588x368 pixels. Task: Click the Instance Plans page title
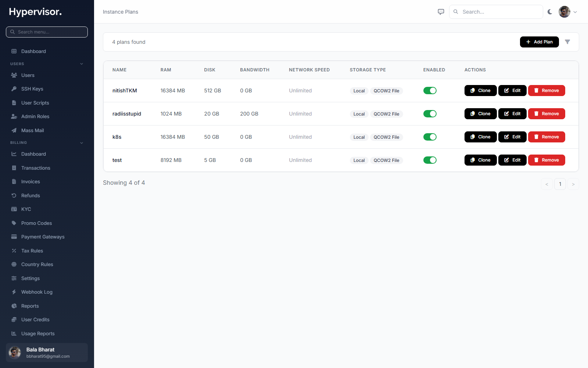pyautogui.click(x=121, y=12)
